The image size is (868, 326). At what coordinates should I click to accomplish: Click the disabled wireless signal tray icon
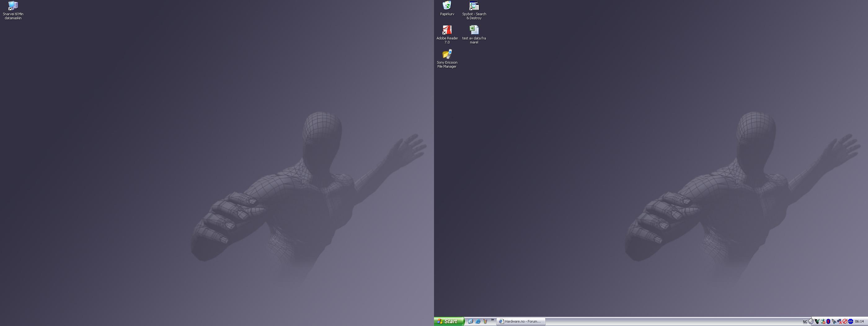click(845, 322)
